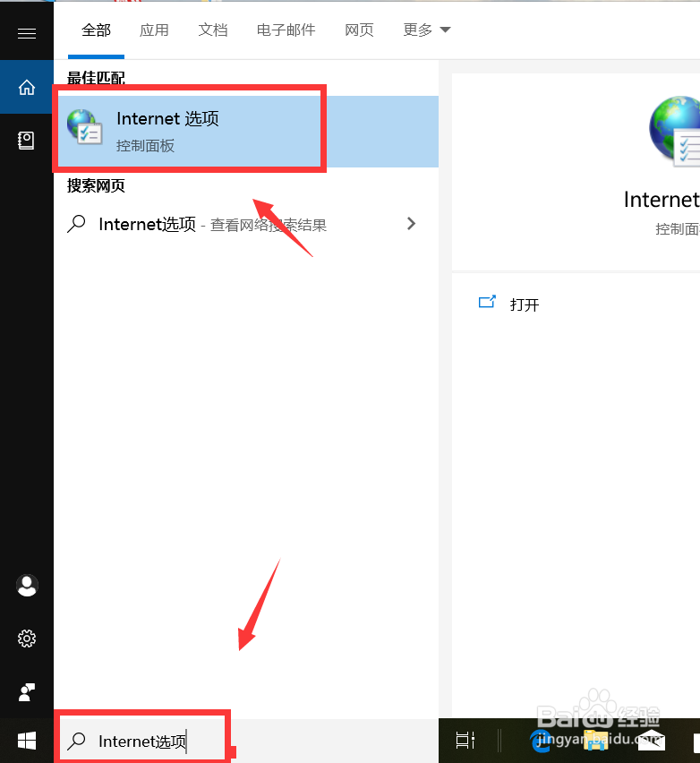Screen dimensions: 700x763
Task: Expand the 更多 dropdown
Action: (427, 30)
